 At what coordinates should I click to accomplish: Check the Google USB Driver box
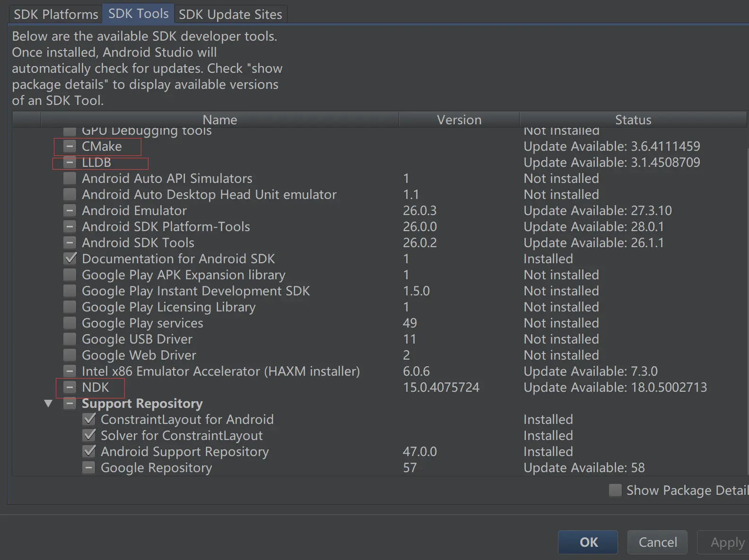pos(70,339)
